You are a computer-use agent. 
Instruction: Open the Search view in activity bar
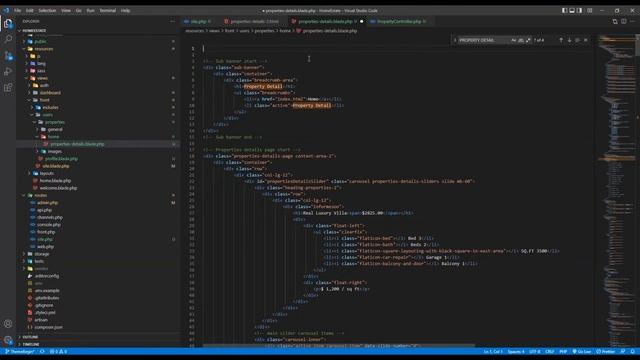[8, 39]
